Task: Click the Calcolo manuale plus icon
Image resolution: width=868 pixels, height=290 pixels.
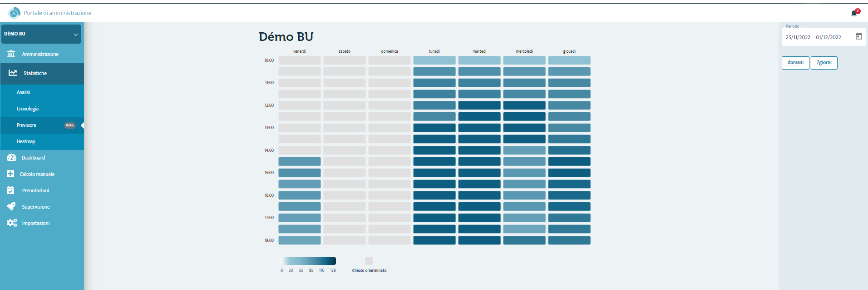Action: point(10,174)
